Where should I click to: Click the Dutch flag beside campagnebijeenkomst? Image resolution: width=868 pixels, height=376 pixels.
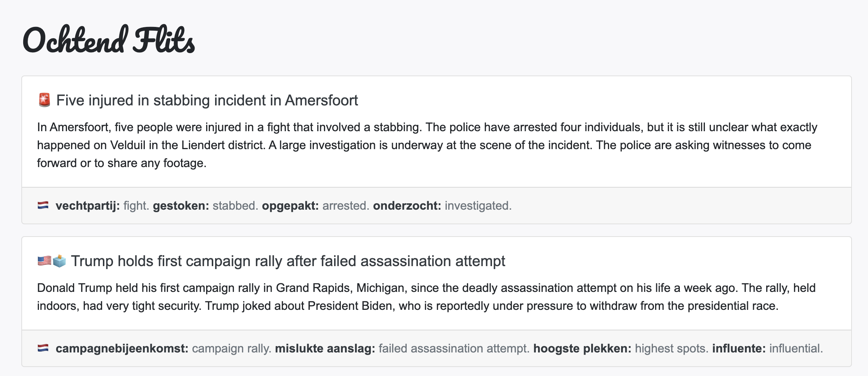pyautogui.click(x=43, y=348)
